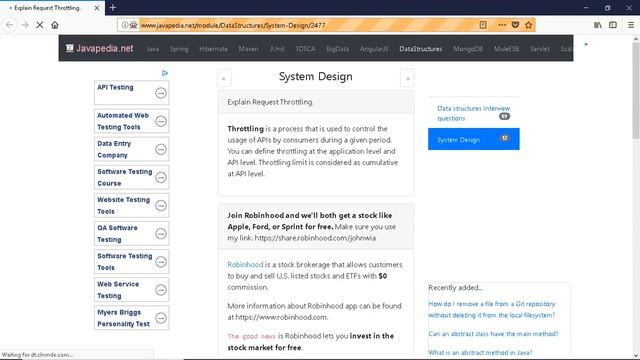Click the 'The good news' highlighted text

point(251,336)
